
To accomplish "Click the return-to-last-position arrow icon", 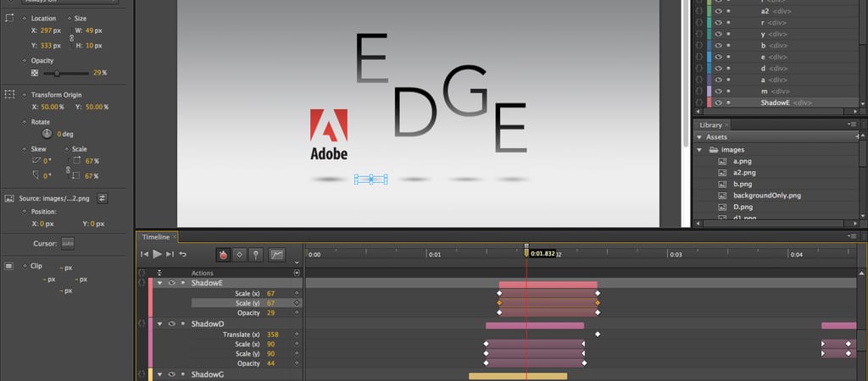I will tap(183, 254).
